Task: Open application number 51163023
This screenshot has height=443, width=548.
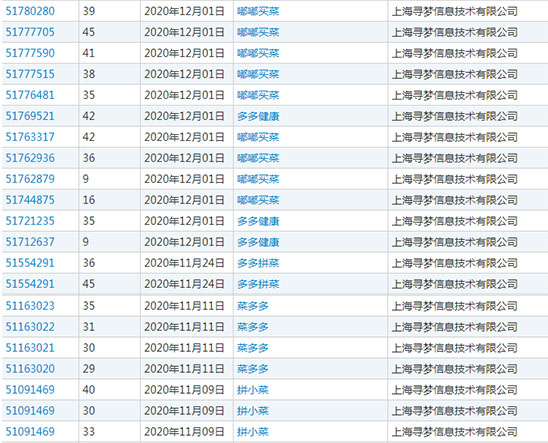Action: pos(30,306)
